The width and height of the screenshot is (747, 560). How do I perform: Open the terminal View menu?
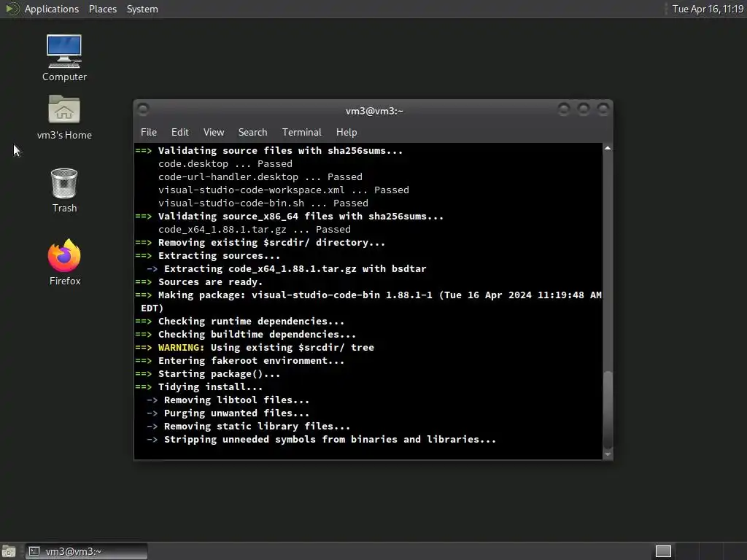click(x=214, y=133)
